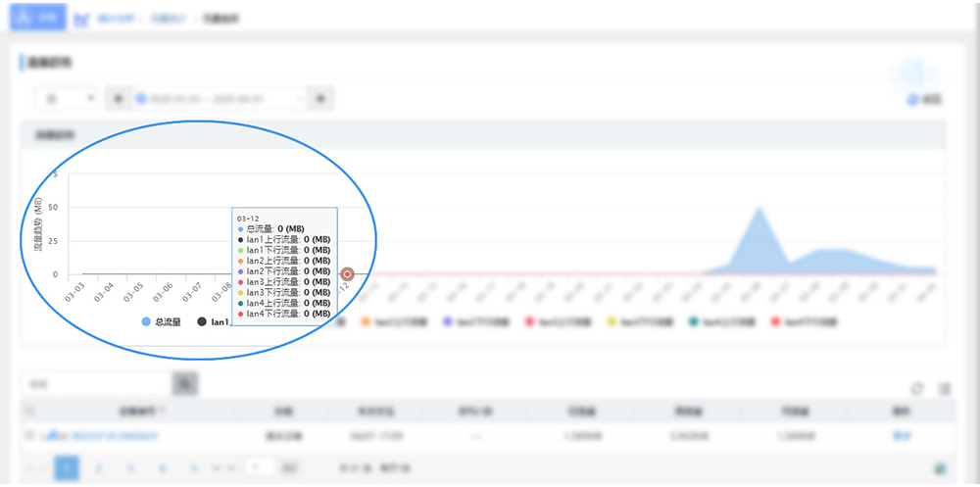Click the export icon at bottom right
This screenshot has width=980, height=487.
942,468
